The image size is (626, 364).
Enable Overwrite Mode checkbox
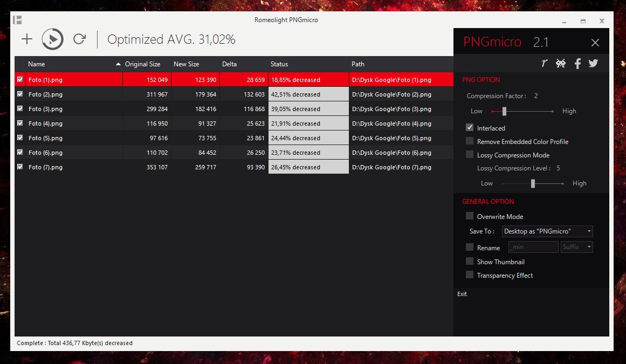[470, 216]
